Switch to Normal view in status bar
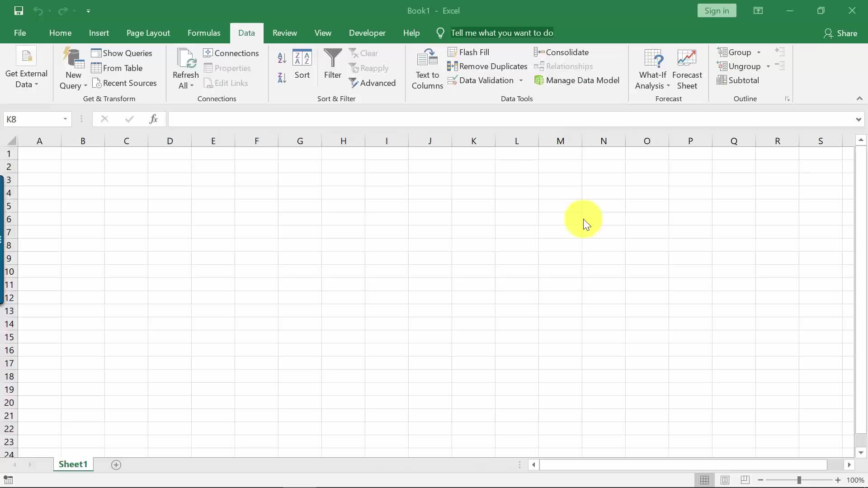The width and height of the screenshot is (868, 488). click(x=704, y=480)
